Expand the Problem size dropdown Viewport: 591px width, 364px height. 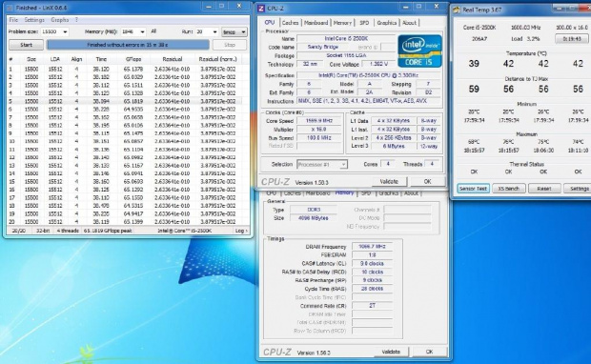(65, 32)
